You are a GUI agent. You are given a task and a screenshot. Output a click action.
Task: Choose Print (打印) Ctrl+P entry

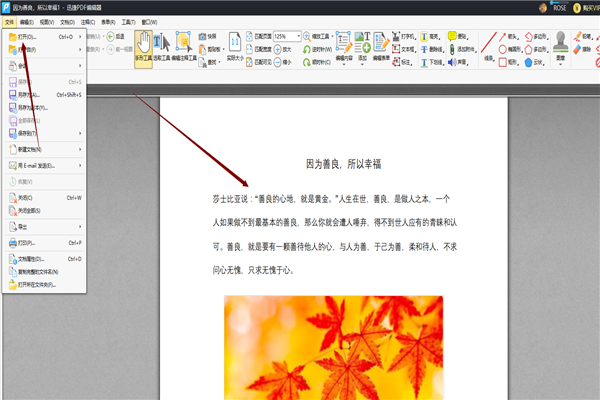pyautogui.click(x=45, y=243)
